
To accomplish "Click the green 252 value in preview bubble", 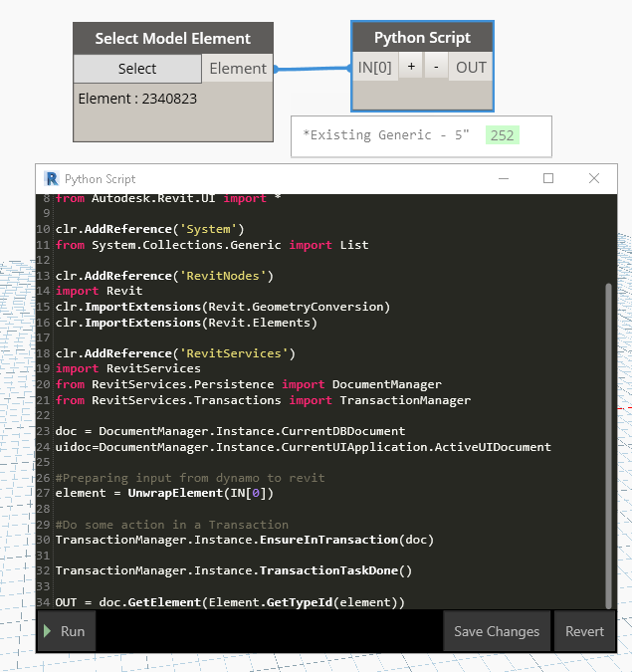I will tap(503, 135).
